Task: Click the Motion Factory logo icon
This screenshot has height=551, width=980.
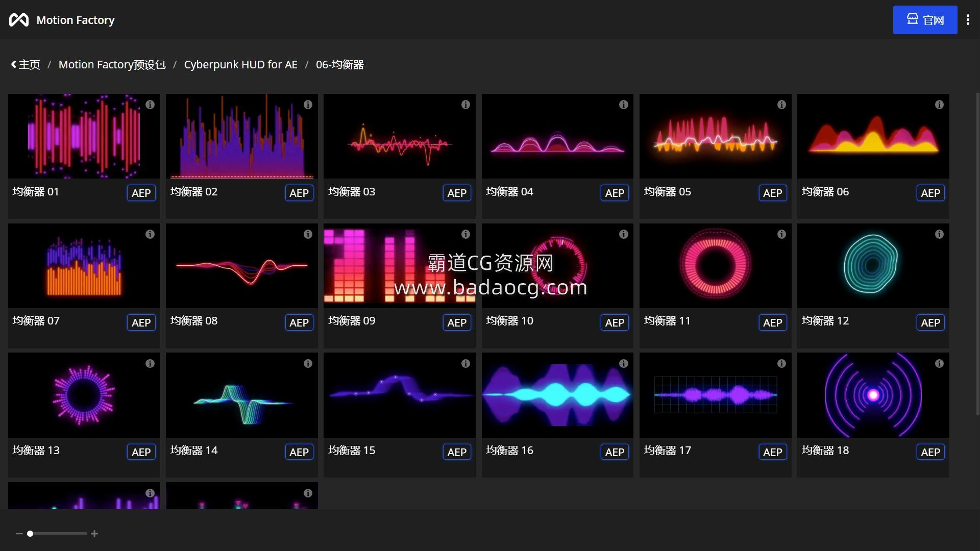Action: [x=19, y=20]
